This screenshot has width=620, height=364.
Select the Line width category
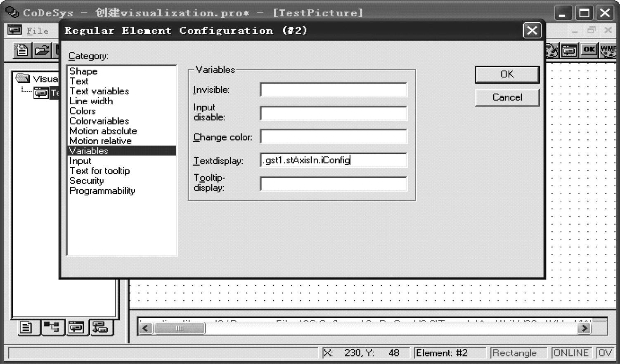91,101
